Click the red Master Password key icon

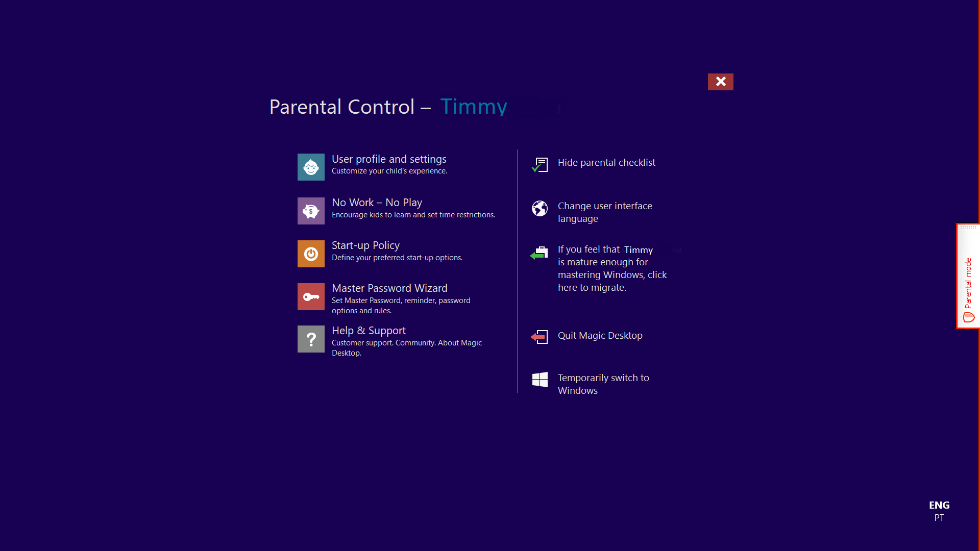[311, 296]
